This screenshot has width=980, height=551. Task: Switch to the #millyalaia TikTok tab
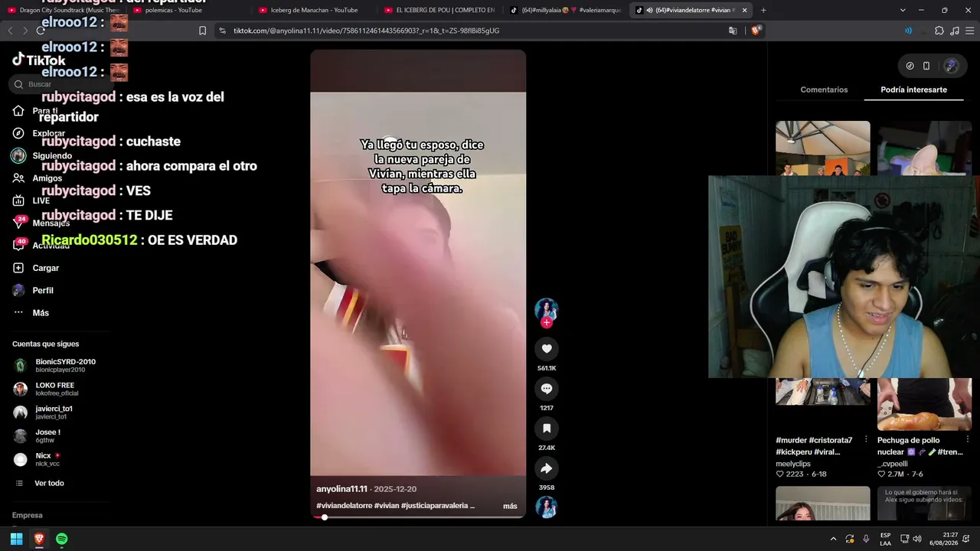coord(564,10)
